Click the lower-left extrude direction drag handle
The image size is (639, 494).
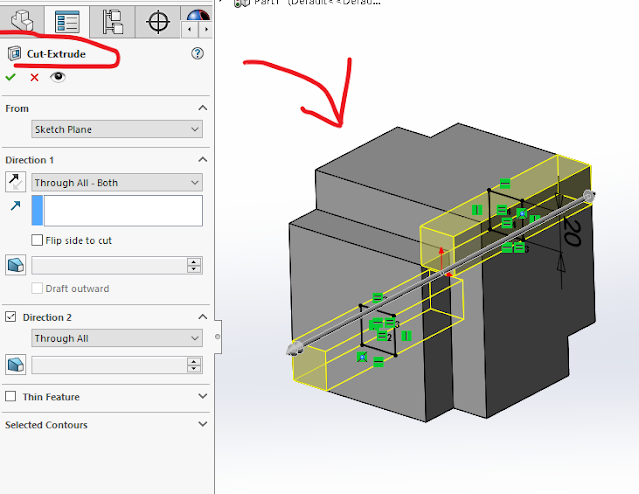pyautogui.click(x=295, y=349)
